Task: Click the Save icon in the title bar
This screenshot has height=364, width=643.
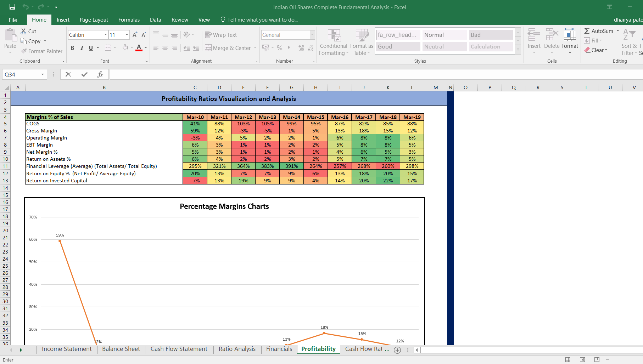Action: point(12,7)
